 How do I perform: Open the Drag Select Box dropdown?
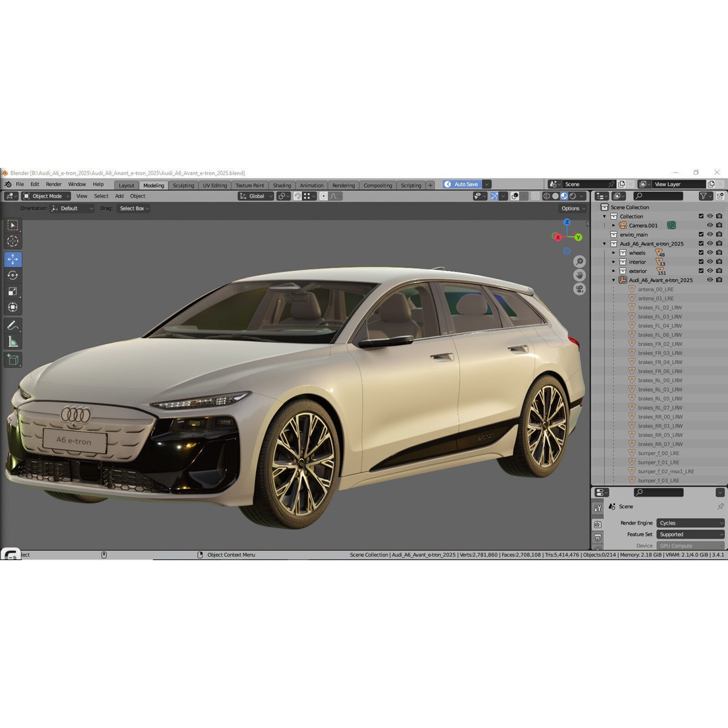(x=133, y=208)
